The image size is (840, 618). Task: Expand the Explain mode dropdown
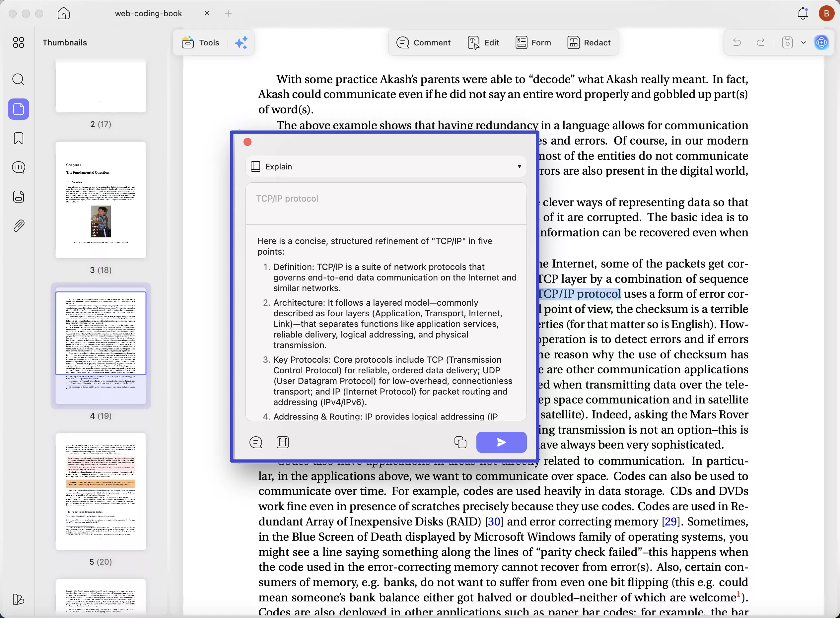coord(519,166)
